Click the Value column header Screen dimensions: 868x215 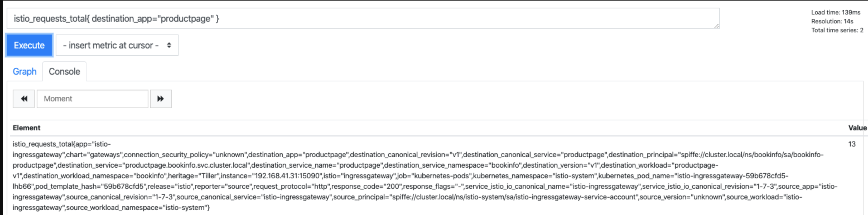click(857, 128)
